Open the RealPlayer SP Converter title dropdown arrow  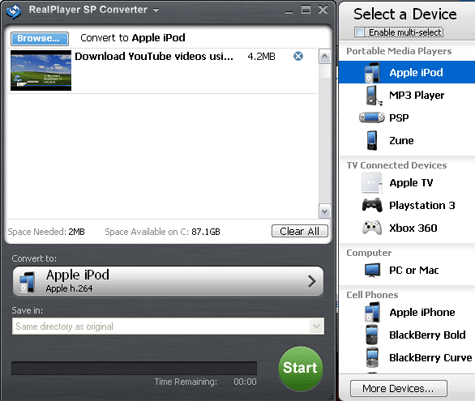click(156, 10)
